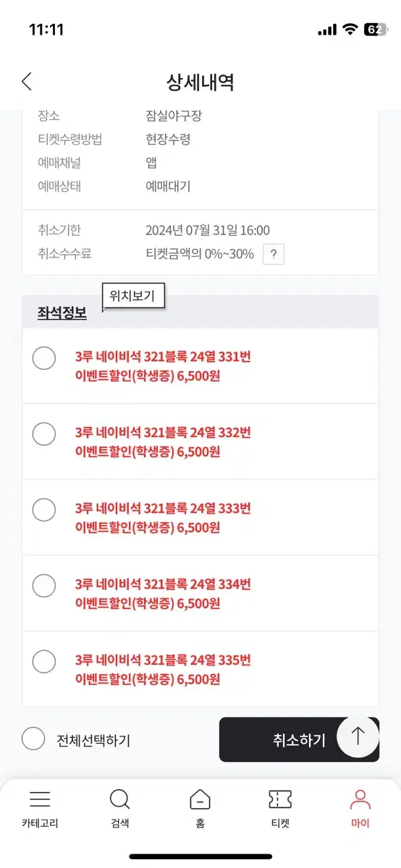Select seat 24열 332번 radio
The image size is (401, 868).
tap(44, 434)
